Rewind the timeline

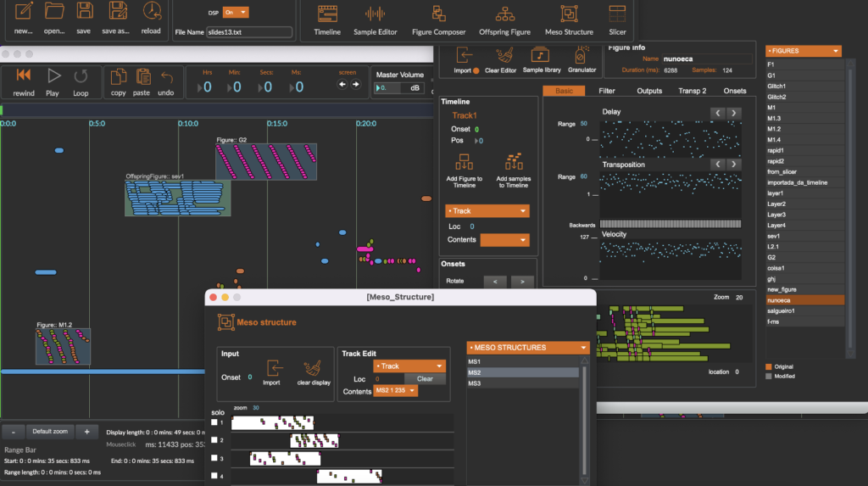click(x=23, y=75)
